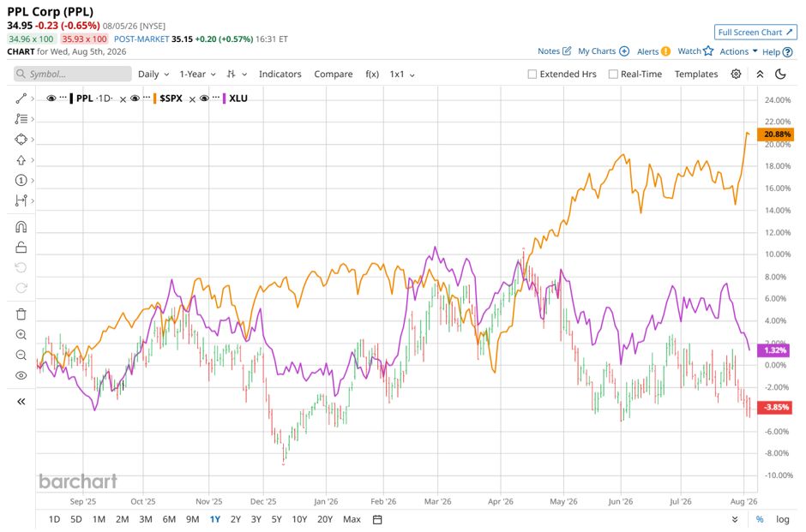Select the 3M time range
This screenshot has height=532, width=806.
tap(146, 520)
